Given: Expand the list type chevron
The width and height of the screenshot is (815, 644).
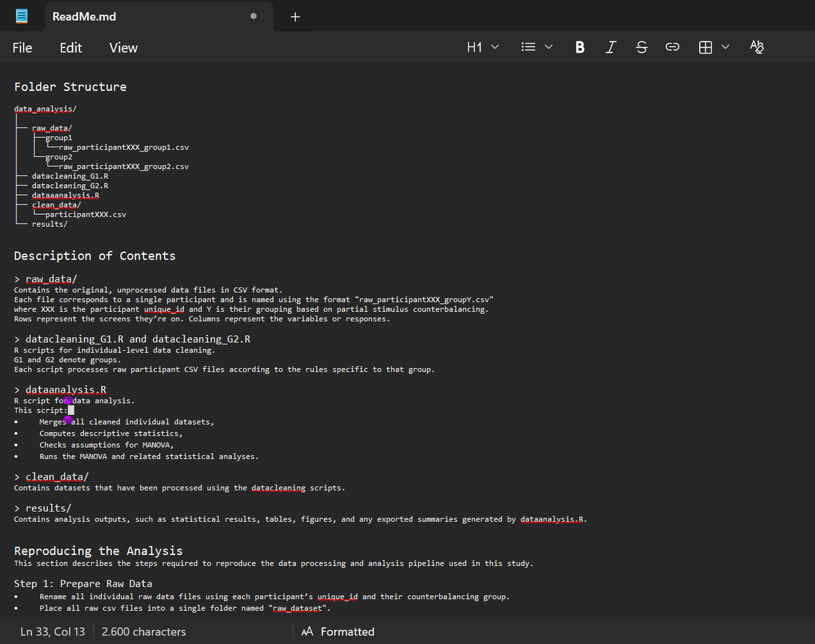Looking at the screenshot, I should (x=548, y=47).
